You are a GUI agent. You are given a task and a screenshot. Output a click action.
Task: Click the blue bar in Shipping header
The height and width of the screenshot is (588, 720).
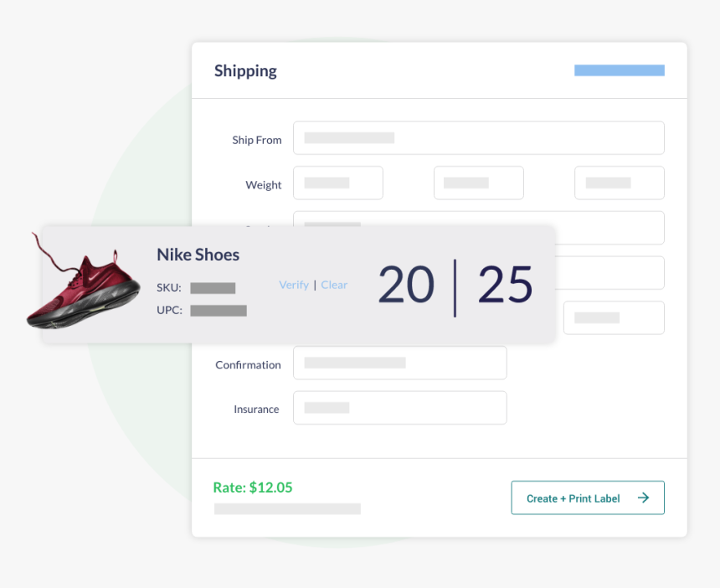click(x=619, y=70)
